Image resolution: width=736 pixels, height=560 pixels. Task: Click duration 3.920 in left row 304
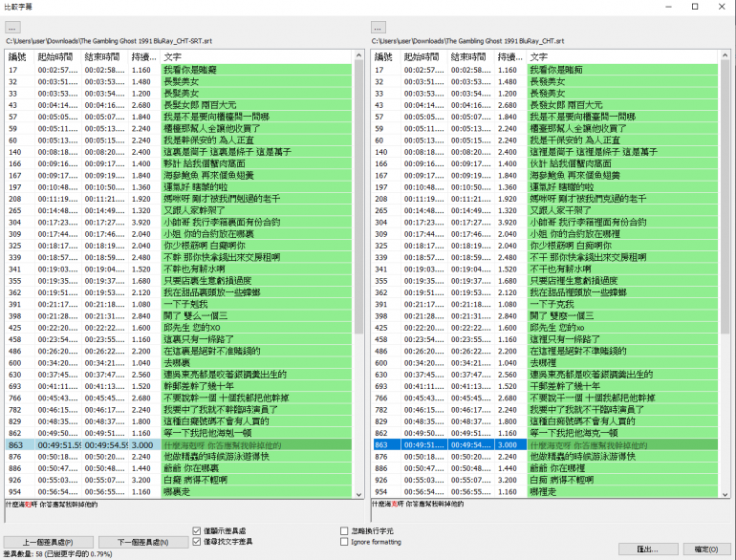tap(141, 223)
